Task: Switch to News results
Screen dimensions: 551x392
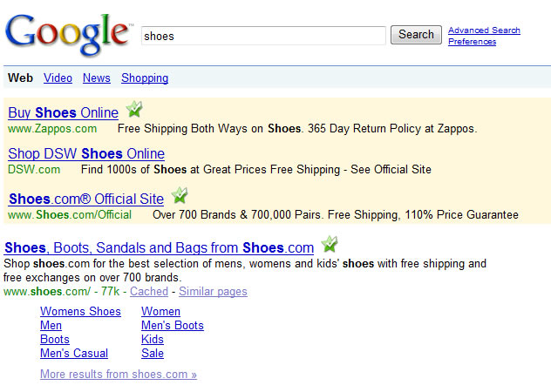Action: (x=97, y=78)
